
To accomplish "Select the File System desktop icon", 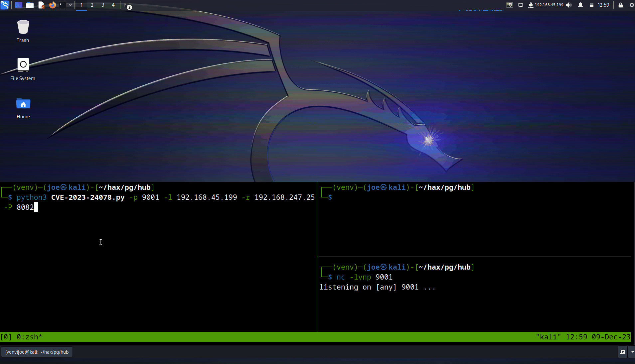I will (x=23, y=69).
